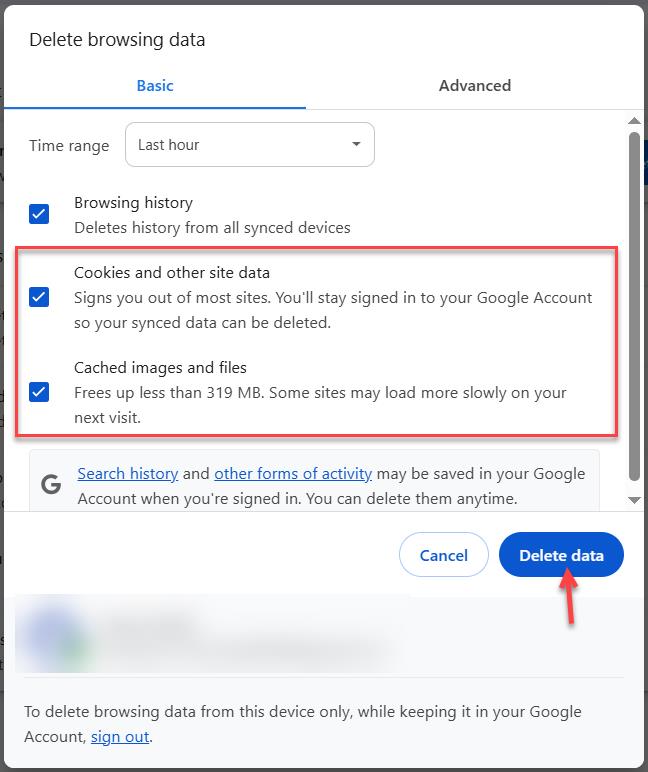Image resolution: width=648 pixels, height=772 pixels.
Task: Click the Time range label
Action: [69, 146]
